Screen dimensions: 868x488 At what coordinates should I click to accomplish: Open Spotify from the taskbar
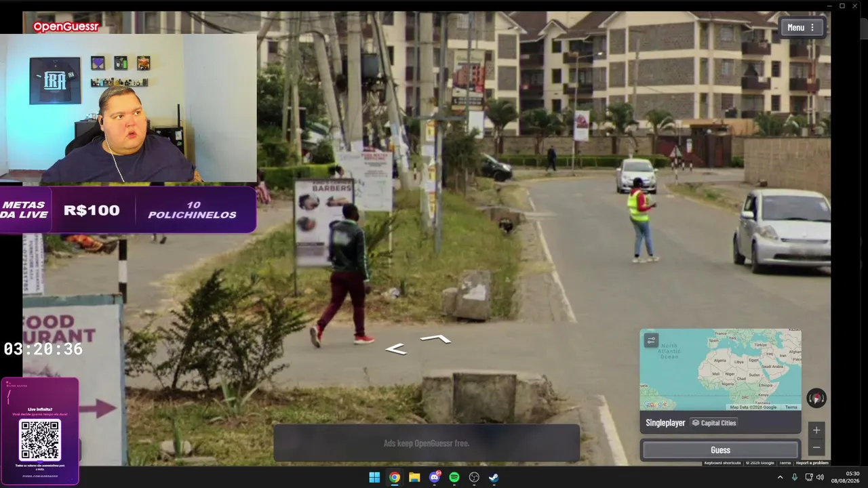coord(454,477)
